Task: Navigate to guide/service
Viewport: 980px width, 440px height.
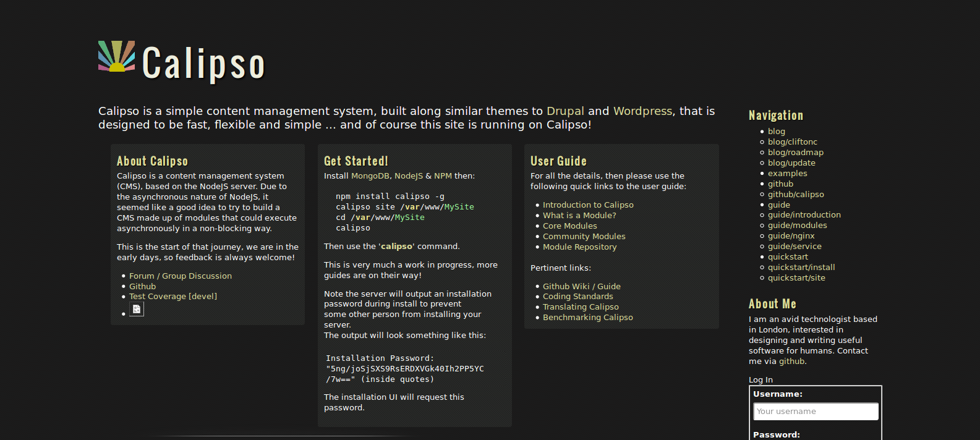Action: [795, 247]
